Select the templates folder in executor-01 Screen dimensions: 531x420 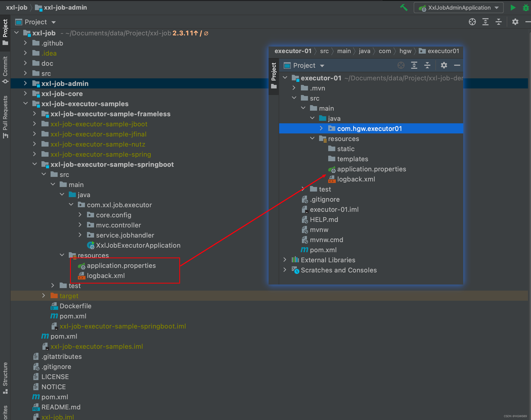pos(352,159)
